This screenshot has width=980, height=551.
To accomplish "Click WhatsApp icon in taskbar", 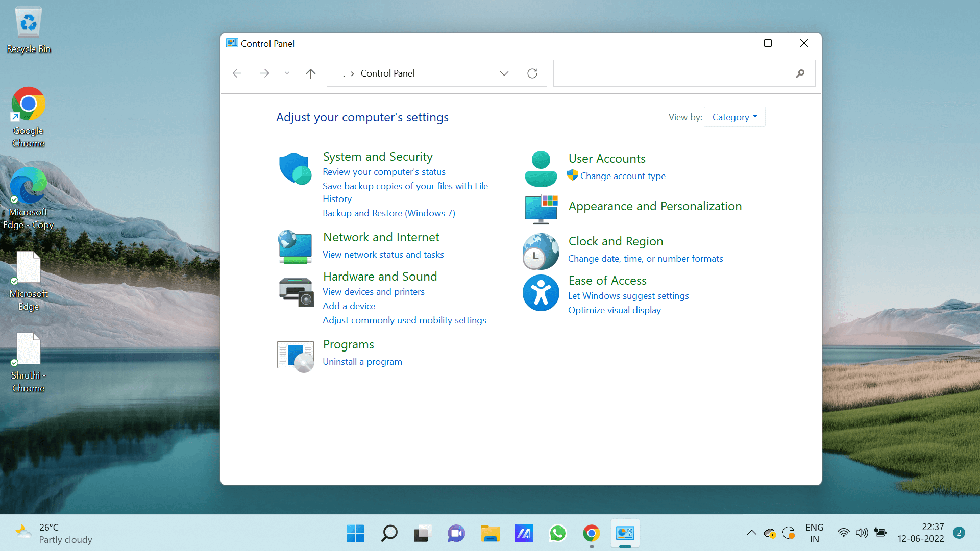I will pos(557,533).
